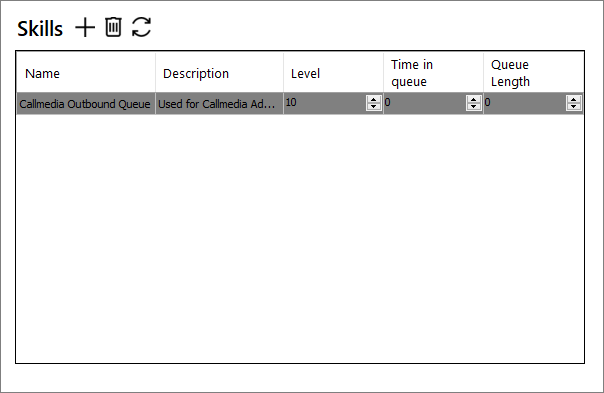Viewport: 604px width, 393px height.
Task: Add a new skill with plus icon
Action: coord(85,28)
